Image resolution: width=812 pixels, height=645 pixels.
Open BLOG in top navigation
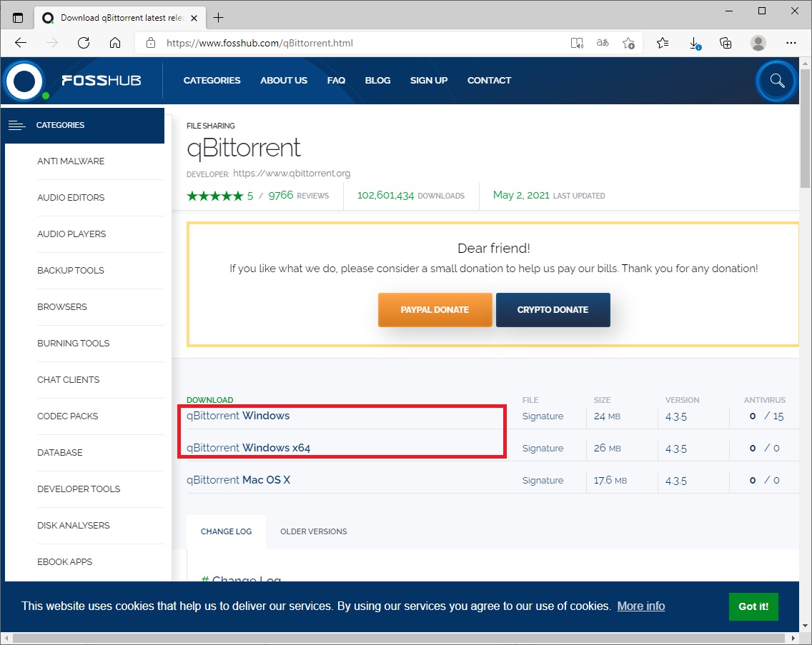point(377,80)
